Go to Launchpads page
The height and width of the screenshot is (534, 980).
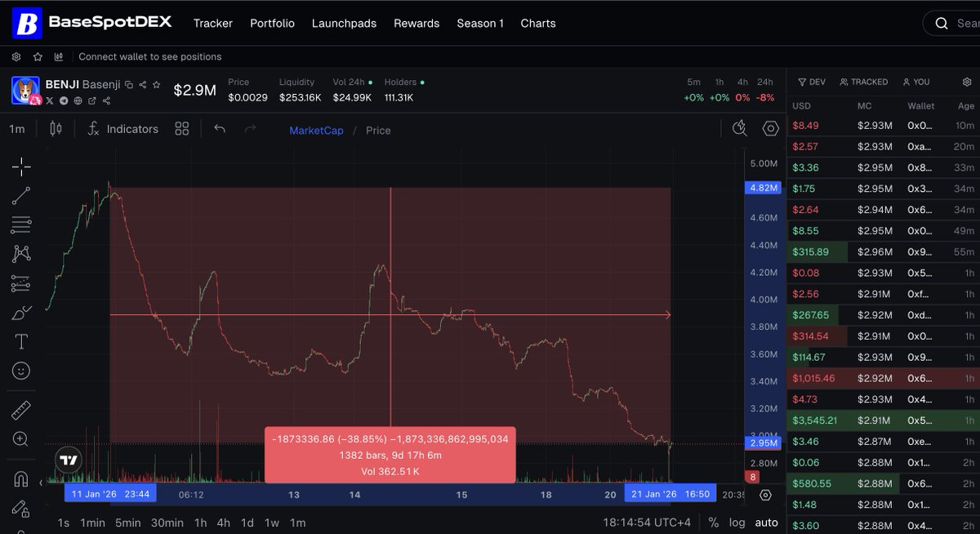coord(344,24)
